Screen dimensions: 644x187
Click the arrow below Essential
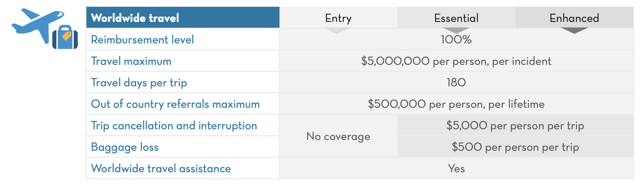tap(456, 31)
